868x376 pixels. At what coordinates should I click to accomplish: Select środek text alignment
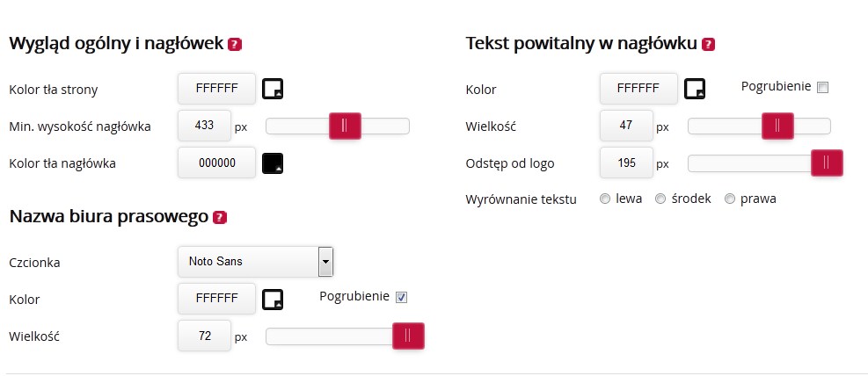pos(660,199)
